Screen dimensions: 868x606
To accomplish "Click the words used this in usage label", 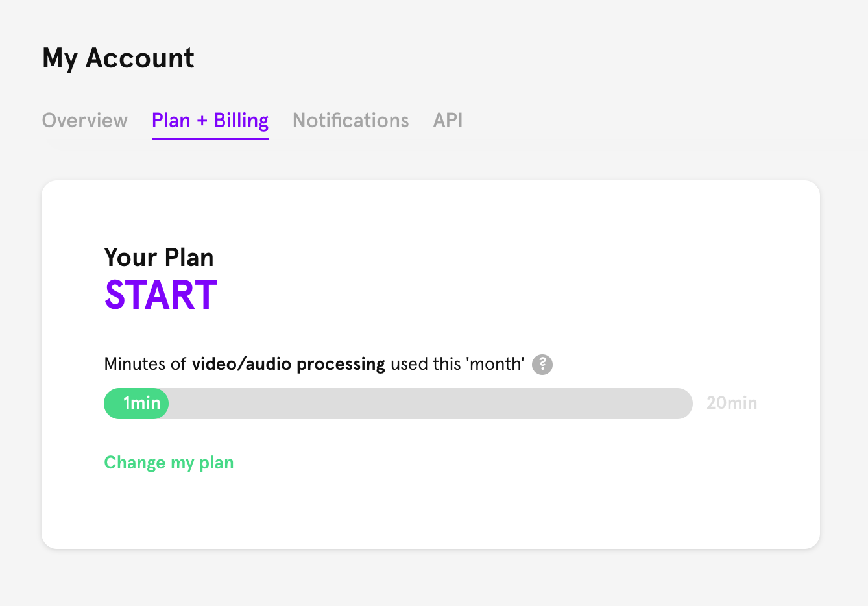I will (426, 364).
